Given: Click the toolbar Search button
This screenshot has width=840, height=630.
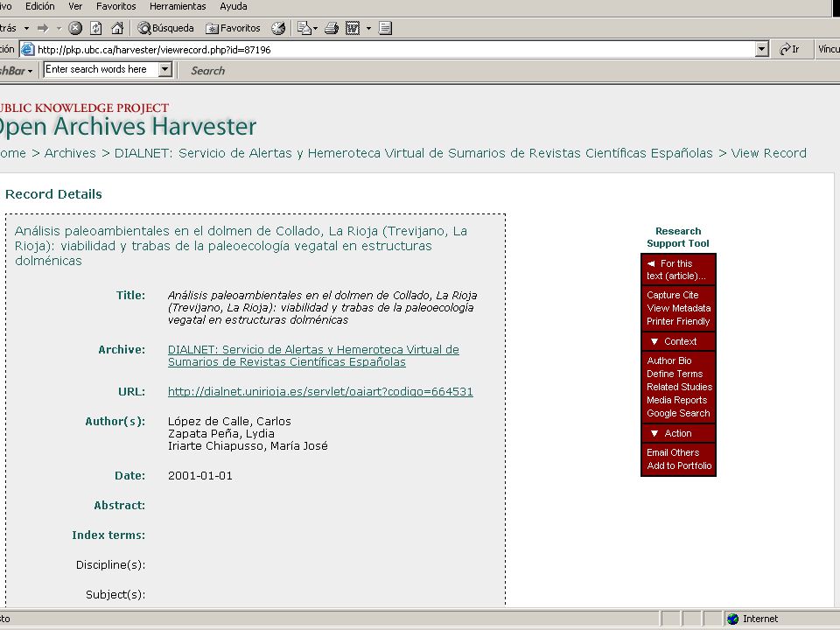Looking at the screenshot, I should pyautogui.click(x=208, y=71).
